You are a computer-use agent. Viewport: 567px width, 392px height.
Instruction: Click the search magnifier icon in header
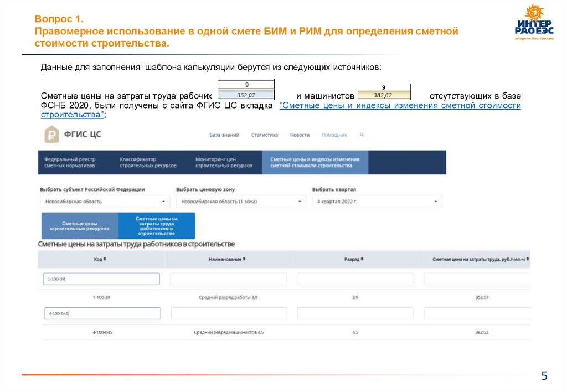362,135
